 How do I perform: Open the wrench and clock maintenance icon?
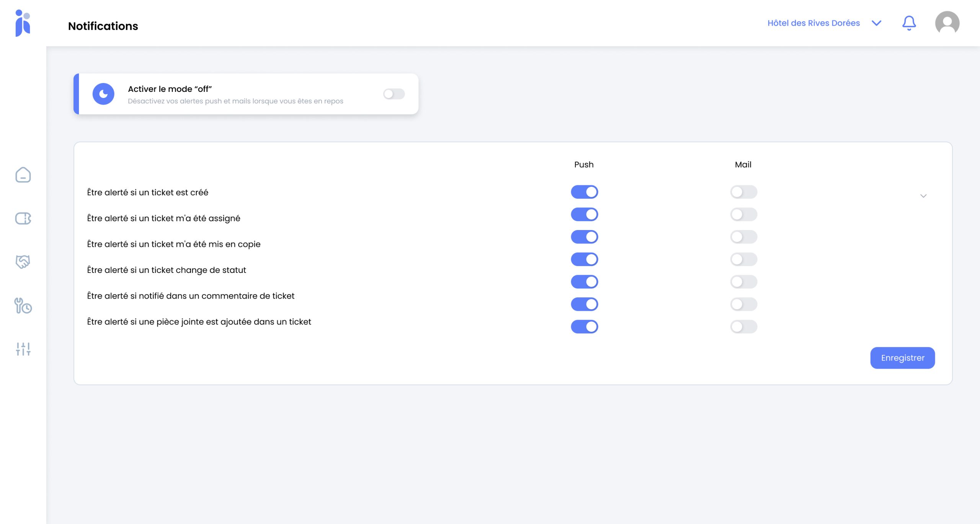pos(23,305)
